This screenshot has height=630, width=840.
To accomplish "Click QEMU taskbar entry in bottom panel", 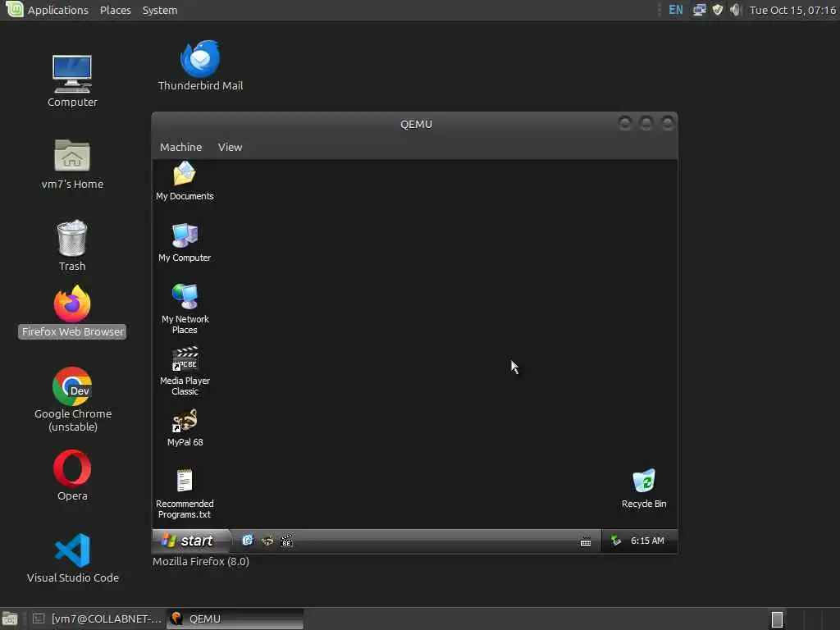I will (x=235, y=619).
